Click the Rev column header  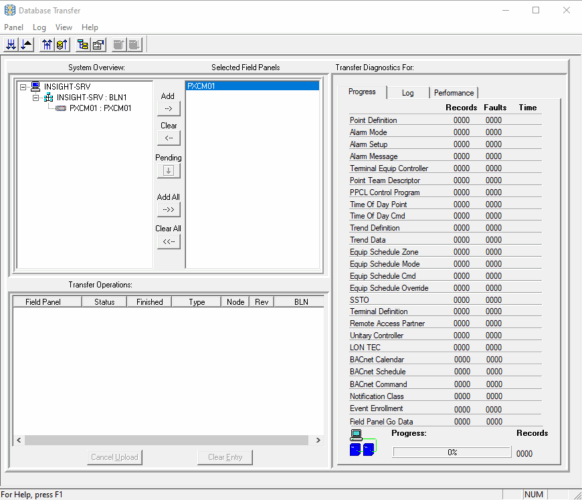click(262, 302)
